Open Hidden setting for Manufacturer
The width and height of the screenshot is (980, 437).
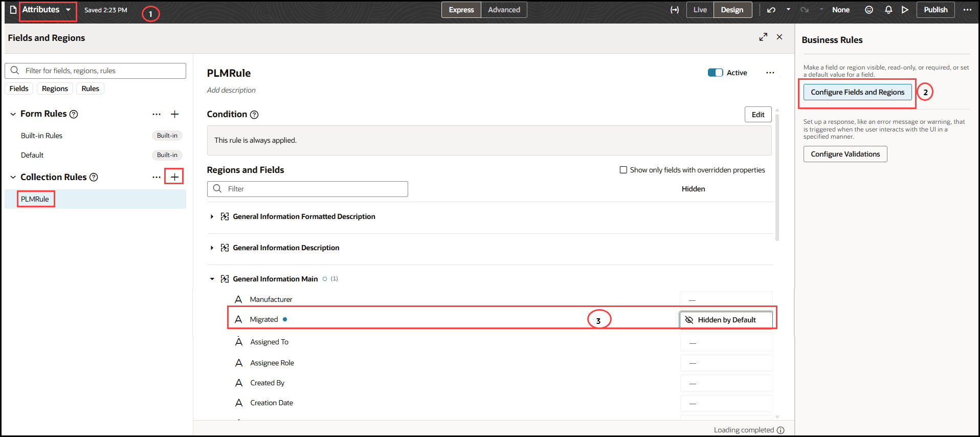(x=726, y=300)
